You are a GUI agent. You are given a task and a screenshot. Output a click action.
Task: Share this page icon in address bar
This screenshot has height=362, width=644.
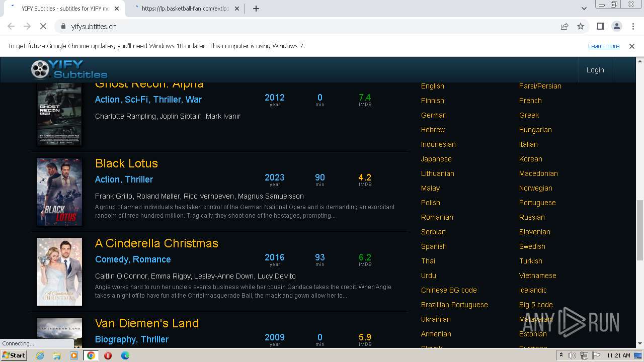pos(565,26)
